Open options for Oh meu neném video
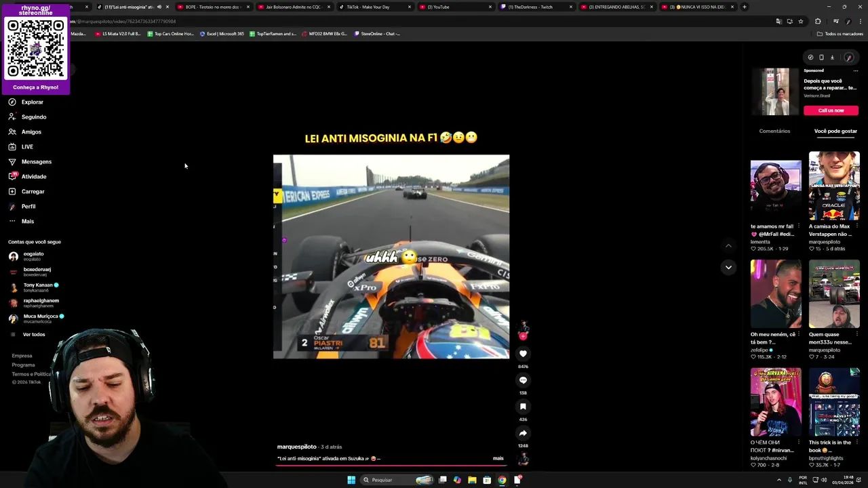 click(798, 335)
